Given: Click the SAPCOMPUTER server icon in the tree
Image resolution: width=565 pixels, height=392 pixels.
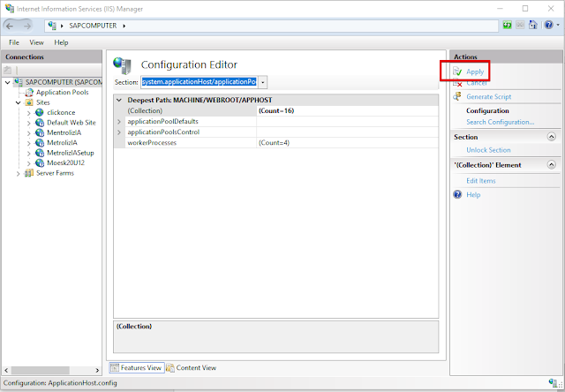Looking at the screenshot, I should (x=19, y=82).
